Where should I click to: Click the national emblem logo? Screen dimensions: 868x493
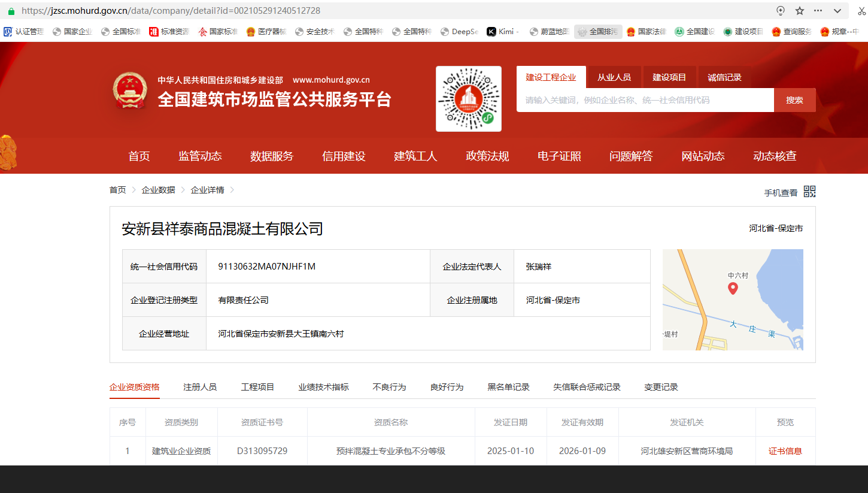pyautogui.click(x=130, y=91)
